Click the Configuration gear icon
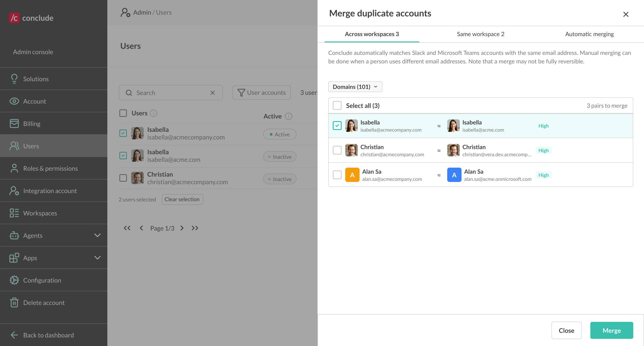The image size is (644, 346). click(x=14, y=280)
